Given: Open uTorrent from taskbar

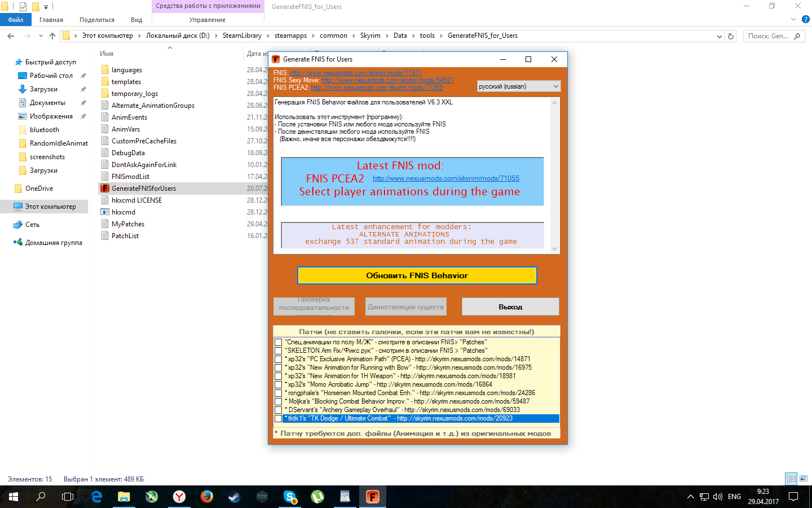Looking at the screenshot, I should coord(317,497).
